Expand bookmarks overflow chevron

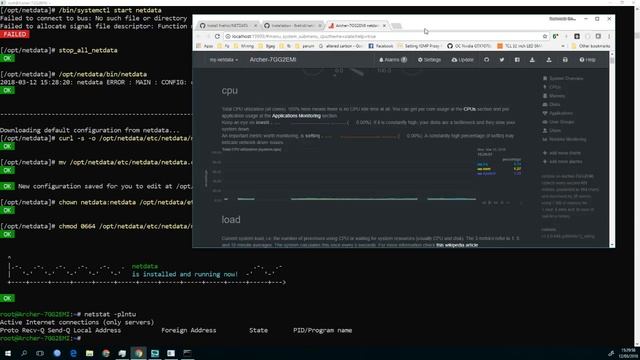[563, 46]
